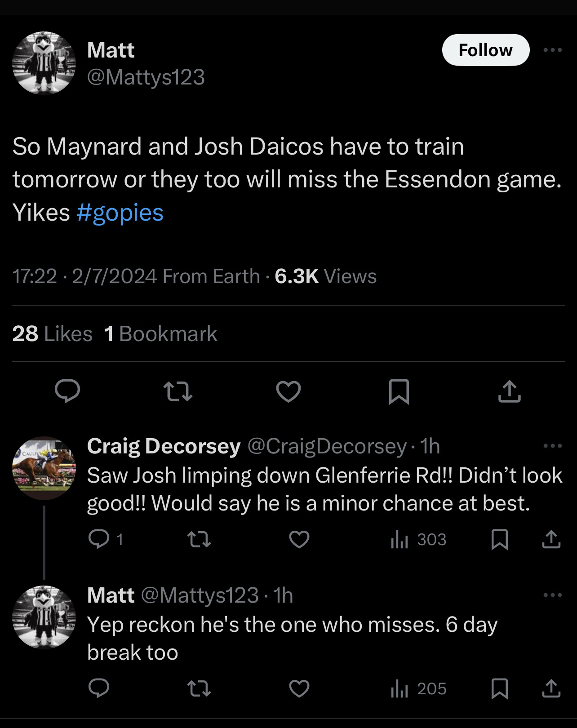Share Matt's reply about 6 day break
Image resolution: width=577 pixels, height=728 pixels.
[x=551, y=688]
